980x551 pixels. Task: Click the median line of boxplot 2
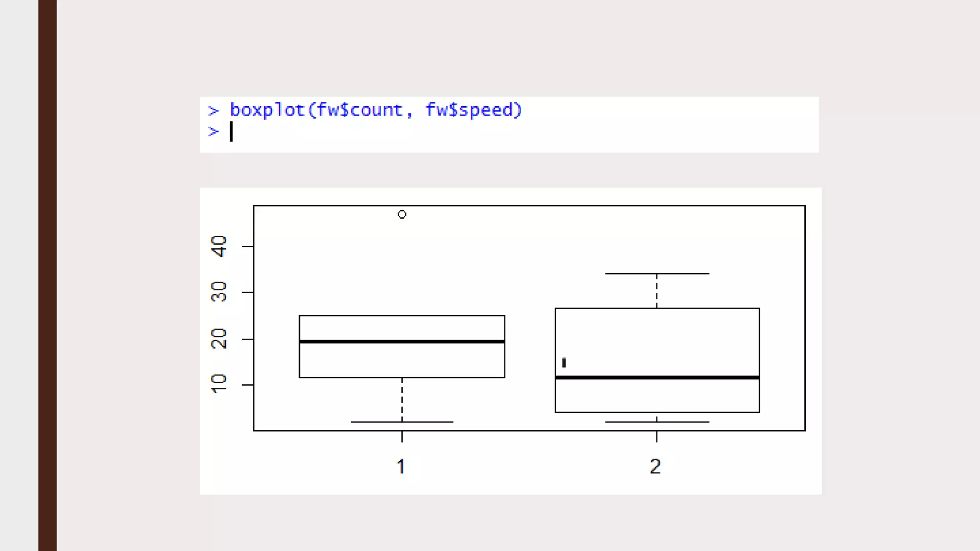(x=657, y=377)
